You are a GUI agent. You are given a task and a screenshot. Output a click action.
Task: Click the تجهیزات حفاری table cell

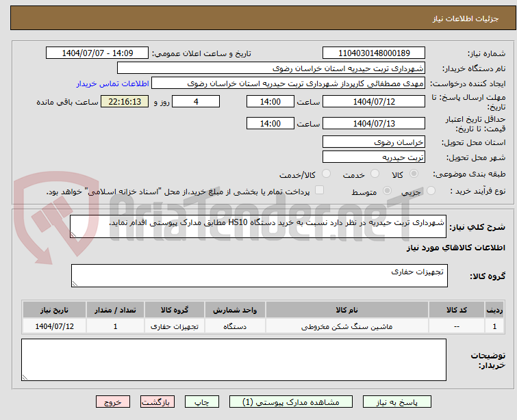pos(175,326)
